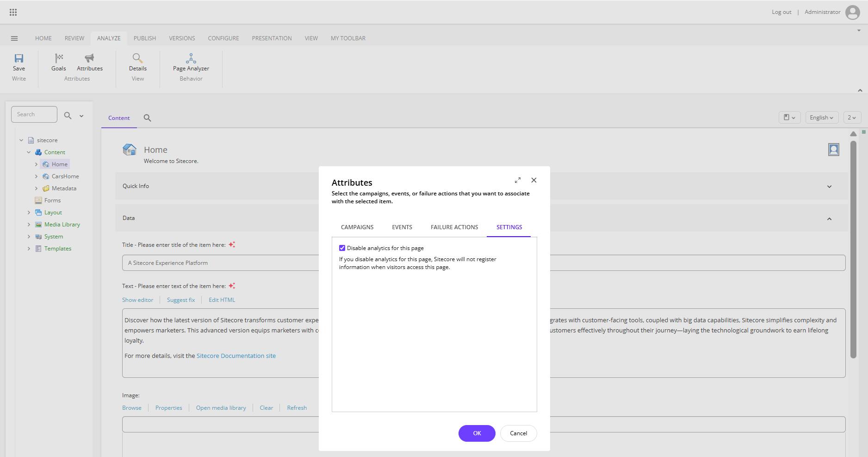
Task: Collapse the Data section
Action: pyautogui.click(x=829, y=219)
